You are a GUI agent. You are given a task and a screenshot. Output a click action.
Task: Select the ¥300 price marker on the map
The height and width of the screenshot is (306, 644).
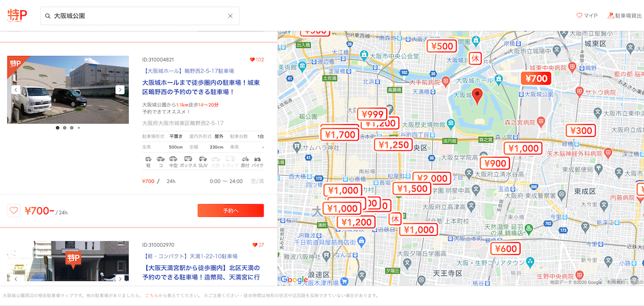[x=580, y=131]
